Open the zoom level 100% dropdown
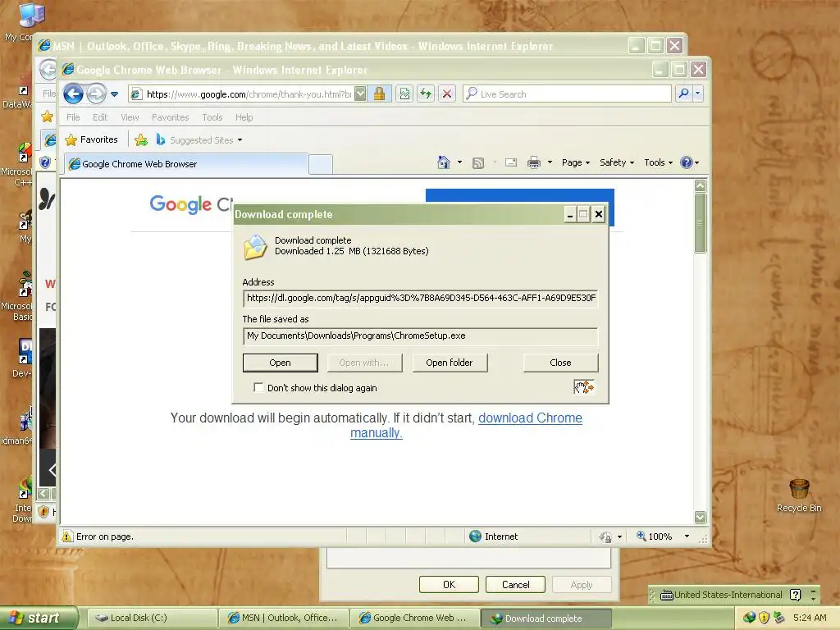 pos(687,536)
